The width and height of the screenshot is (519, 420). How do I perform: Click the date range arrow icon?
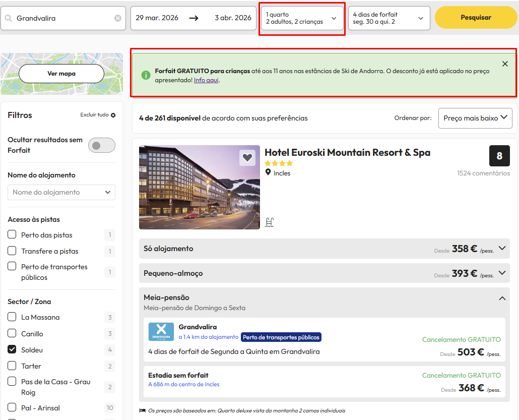pyautogui.click(x=193, y=18)
